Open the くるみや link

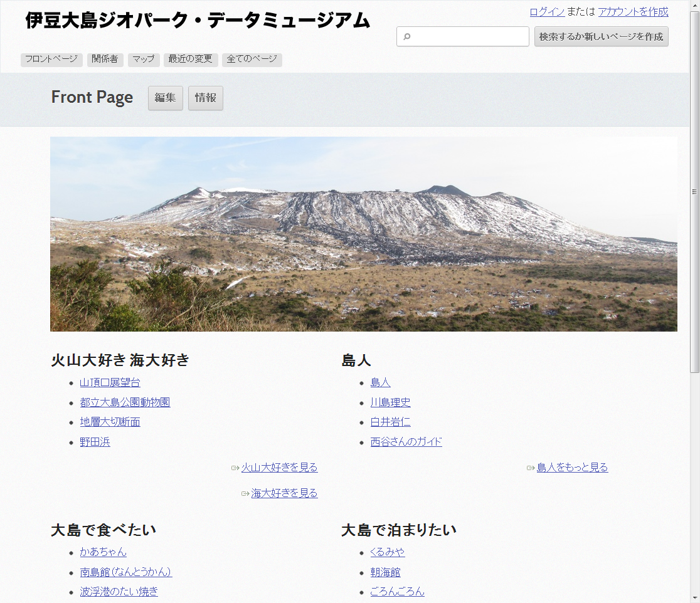[388, 552]
